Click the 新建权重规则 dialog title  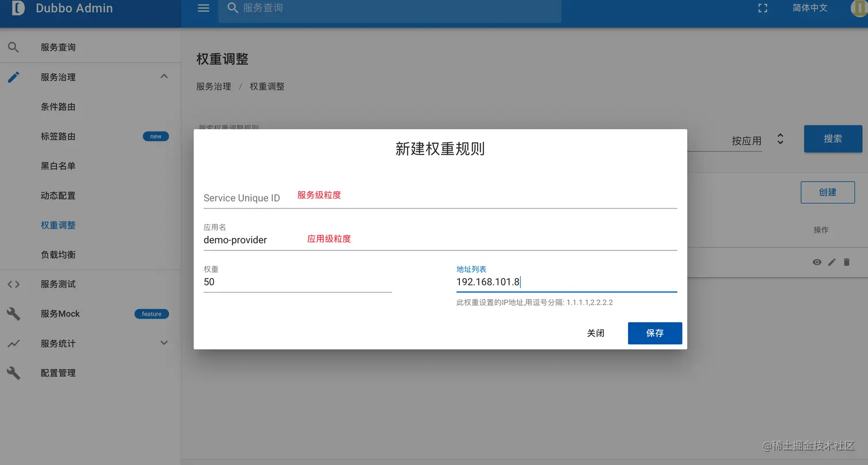point(440,149)
